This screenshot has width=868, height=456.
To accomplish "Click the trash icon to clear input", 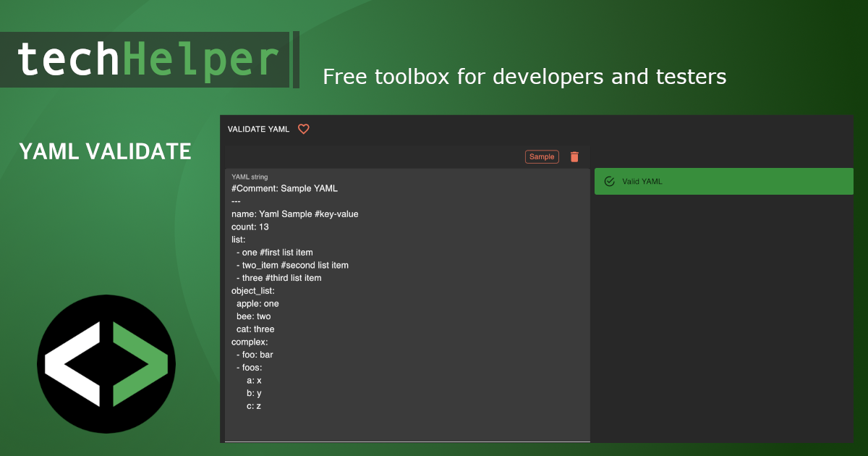I will (x=574, y=157).
